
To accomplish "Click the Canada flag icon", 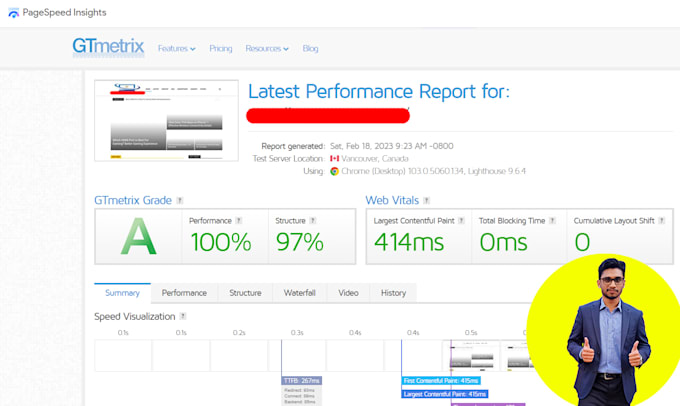I will point(334,159).
